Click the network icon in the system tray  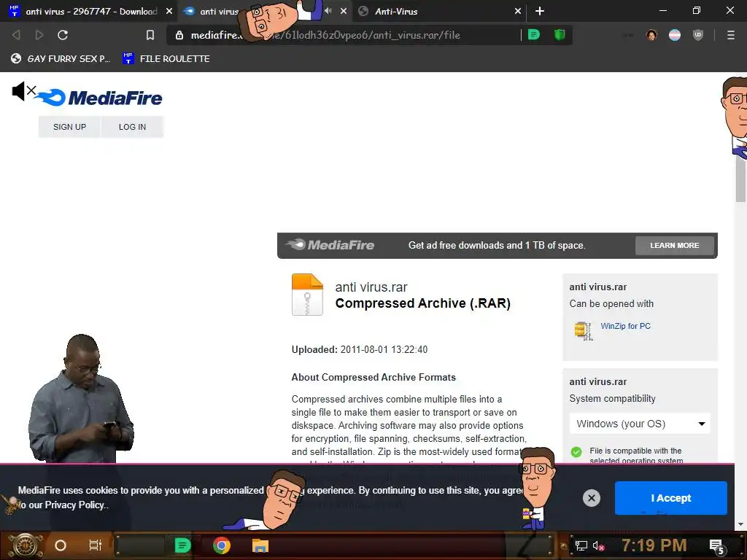pos(581,545)
